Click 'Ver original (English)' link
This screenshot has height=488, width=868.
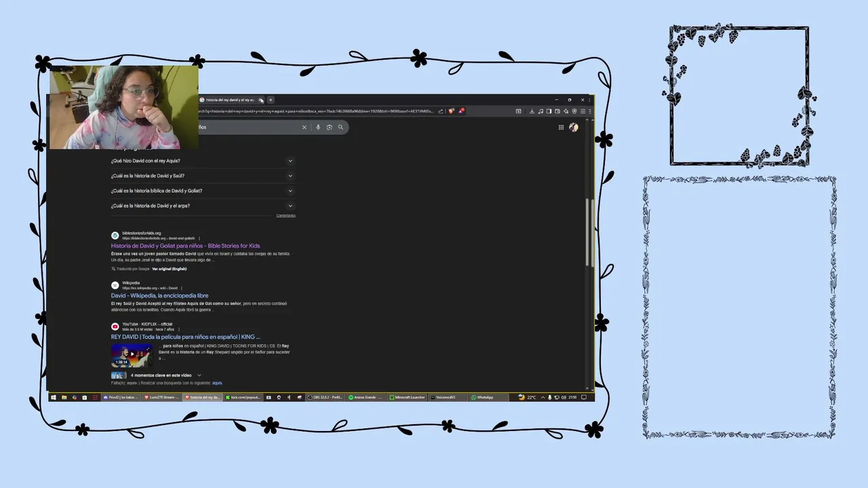[x=169, y=269]
